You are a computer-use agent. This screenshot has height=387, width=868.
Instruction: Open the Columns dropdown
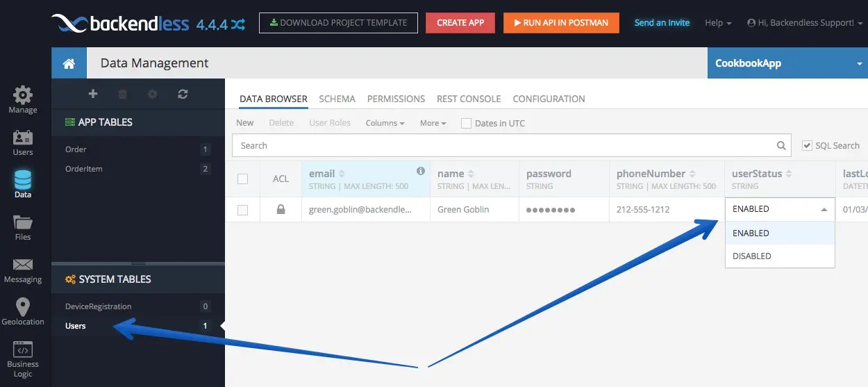point(385,123)
